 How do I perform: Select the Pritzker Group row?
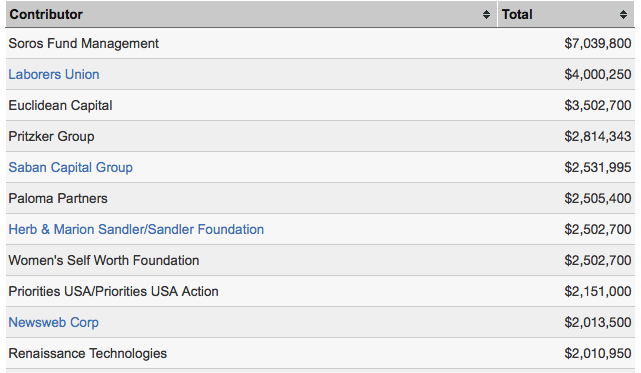pos(320,136)
